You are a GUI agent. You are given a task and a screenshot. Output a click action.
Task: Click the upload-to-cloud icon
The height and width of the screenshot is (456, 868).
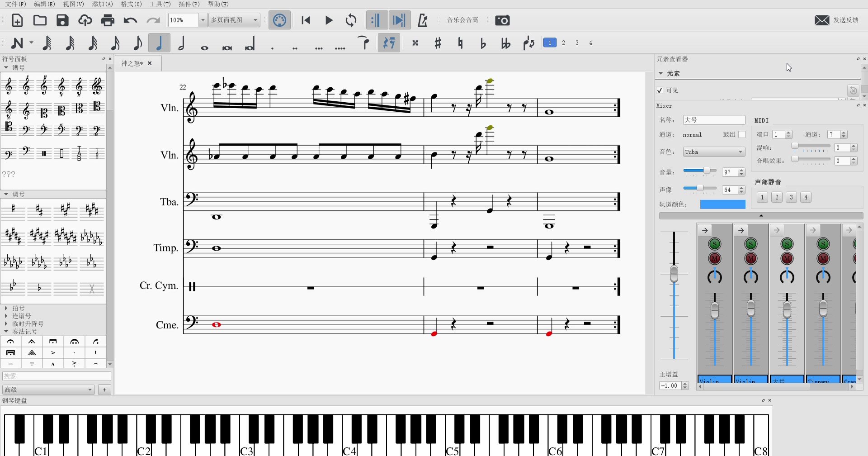point(85,20)
